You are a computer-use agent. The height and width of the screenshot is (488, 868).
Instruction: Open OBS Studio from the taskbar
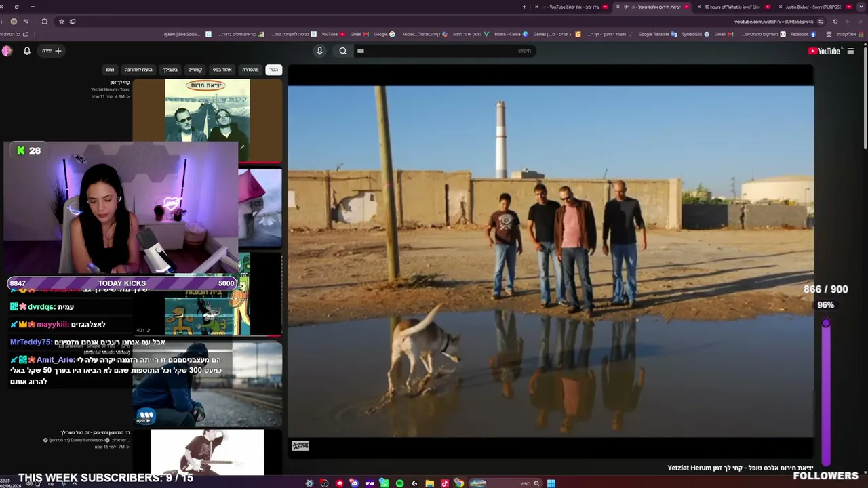point(324,483)
